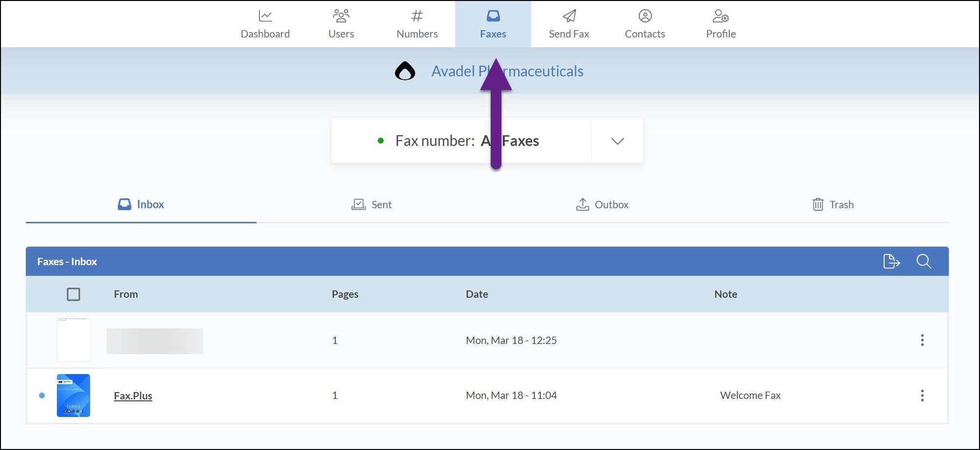
Task: Switch to the Outbox tab
Action: (603, 204)
